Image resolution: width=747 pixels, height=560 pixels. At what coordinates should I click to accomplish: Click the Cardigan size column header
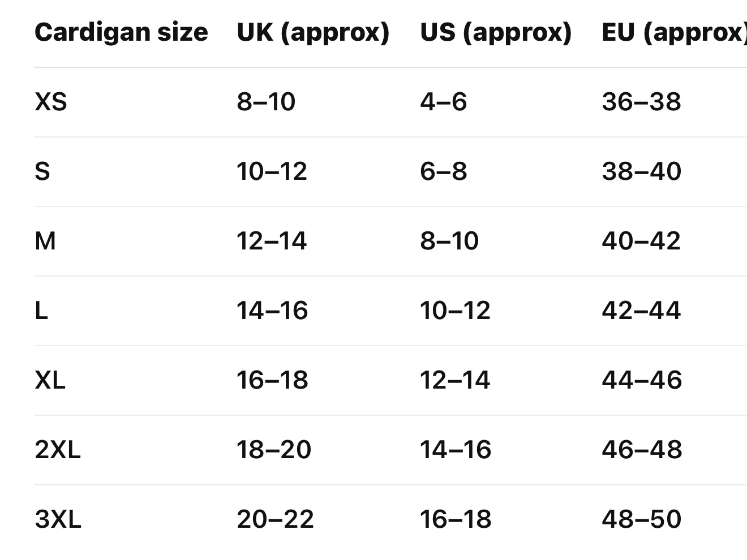point(121,32)
